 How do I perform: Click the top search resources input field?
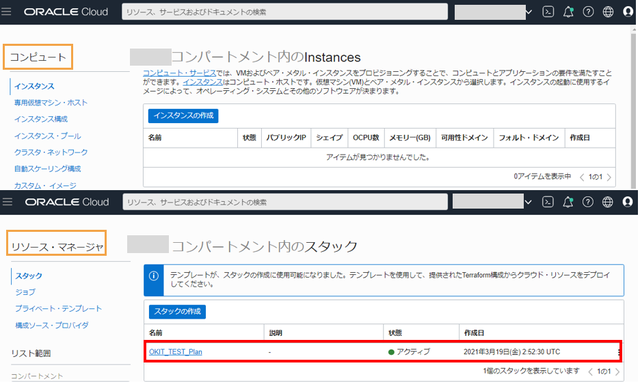(284, 12)
